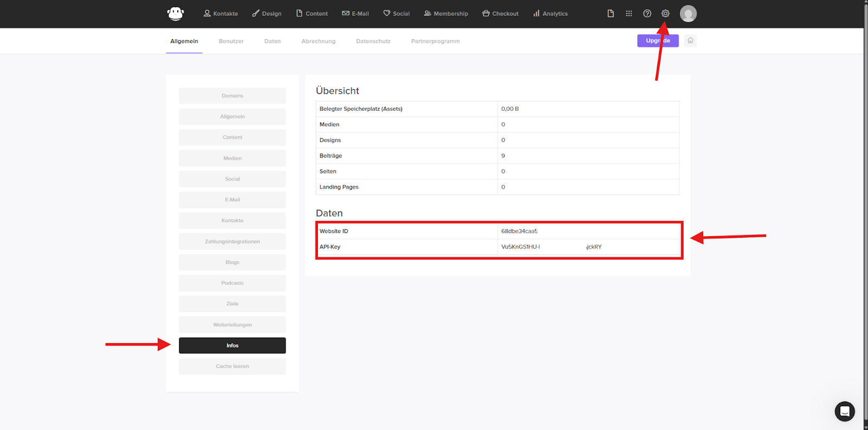This screenshot has height=430, width=868.
Task: Open the Weiterleitungen sidebar section
Action: coord(232,325)
